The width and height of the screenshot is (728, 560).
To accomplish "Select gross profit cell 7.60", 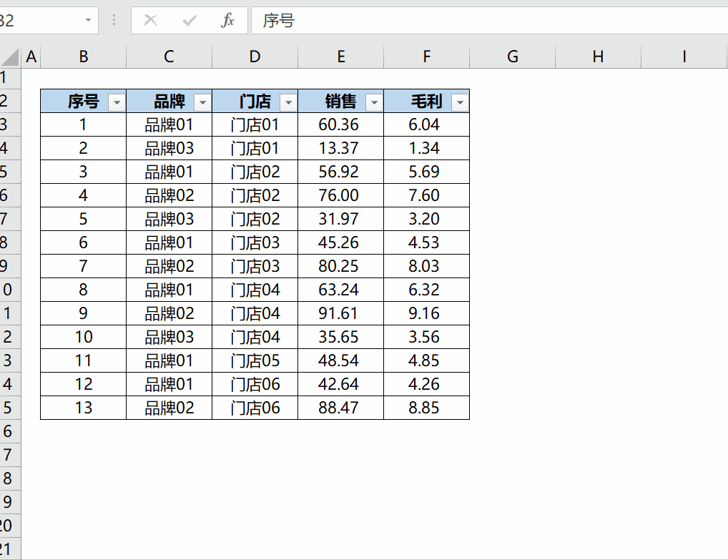I will 427,195.
